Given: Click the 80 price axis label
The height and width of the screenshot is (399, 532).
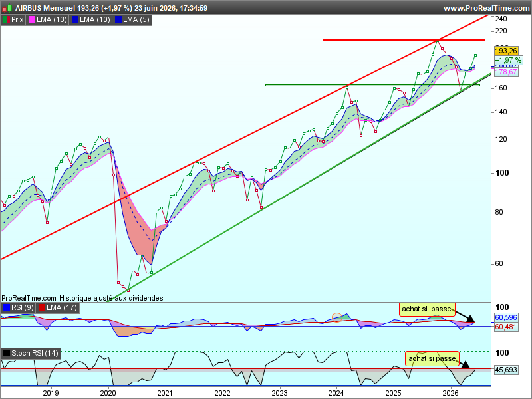Looking at the screenshot, I should click(x=499, y=212).
